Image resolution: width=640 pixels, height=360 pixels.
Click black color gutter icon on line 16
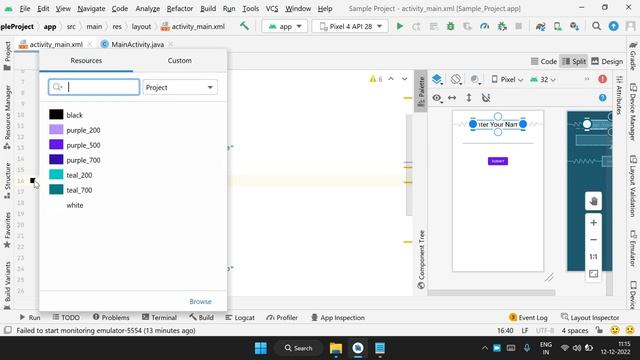32,180
